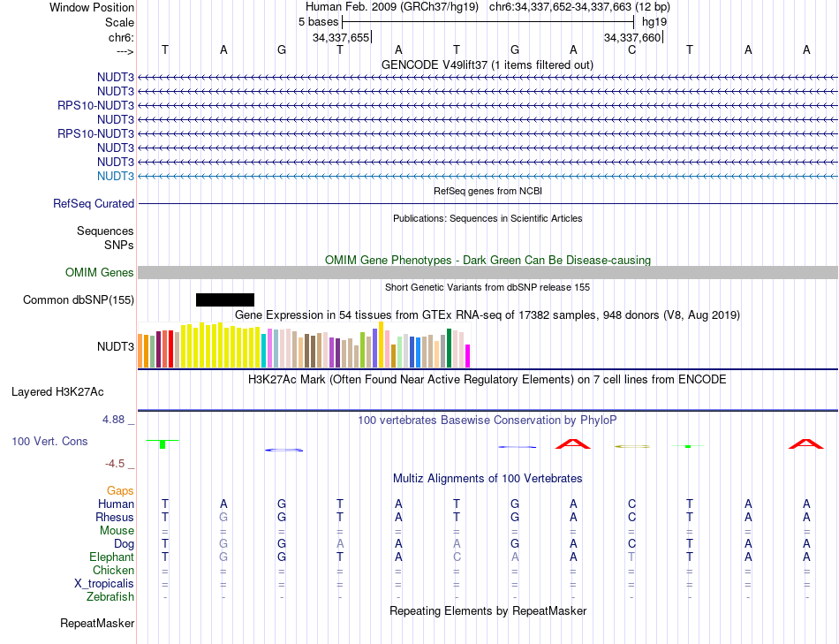
Task: Click the black Common dbSNP(155) variant block
Action: 224,299
